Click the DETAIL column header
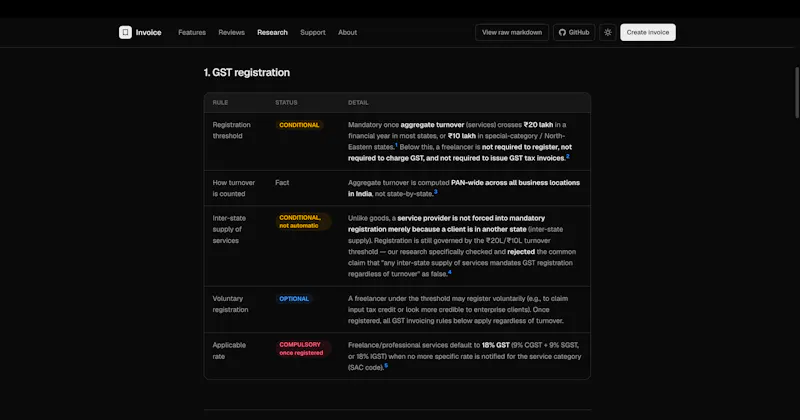The height and width of the screenshot is (420, 800). point(358,103)
